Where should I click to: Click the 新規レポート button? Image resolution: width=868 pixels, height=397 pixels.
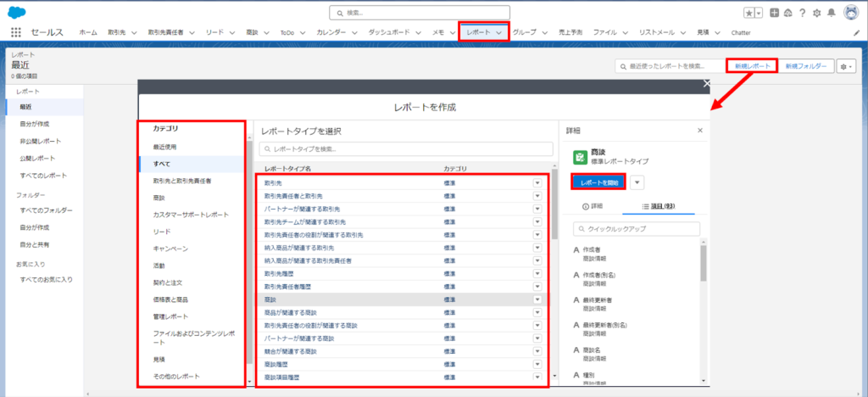tap(753, 66)
